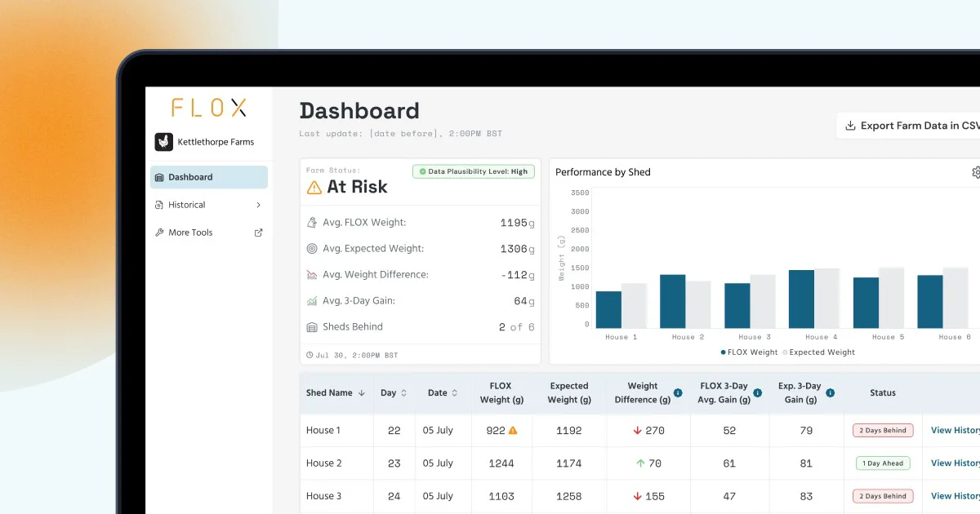Click House 1 '2 Days Behind' status badge
The width and height of the screenshot is (980, 514).
click(x=883, y=430)
